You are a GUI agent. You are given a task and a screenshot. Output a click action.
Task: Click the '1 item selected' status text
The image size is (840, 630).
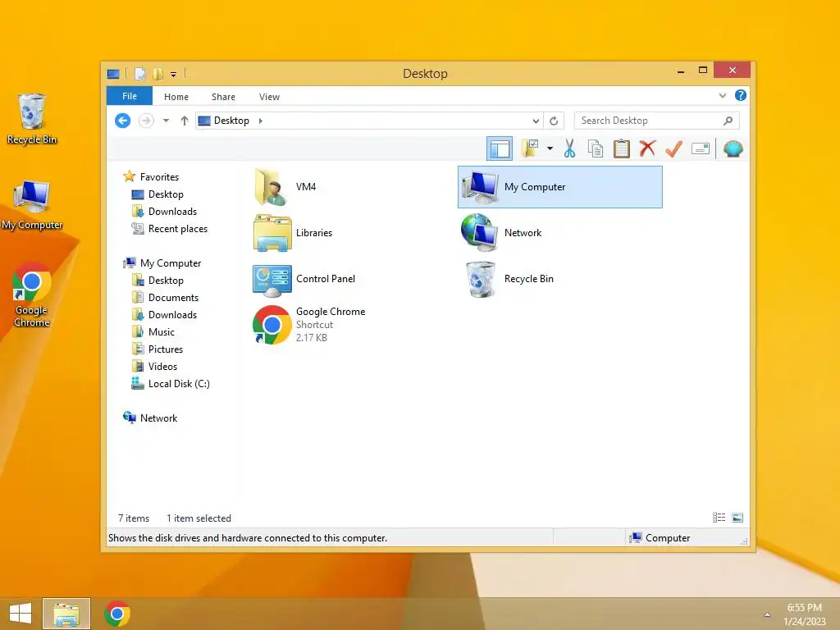click(199, 518)
